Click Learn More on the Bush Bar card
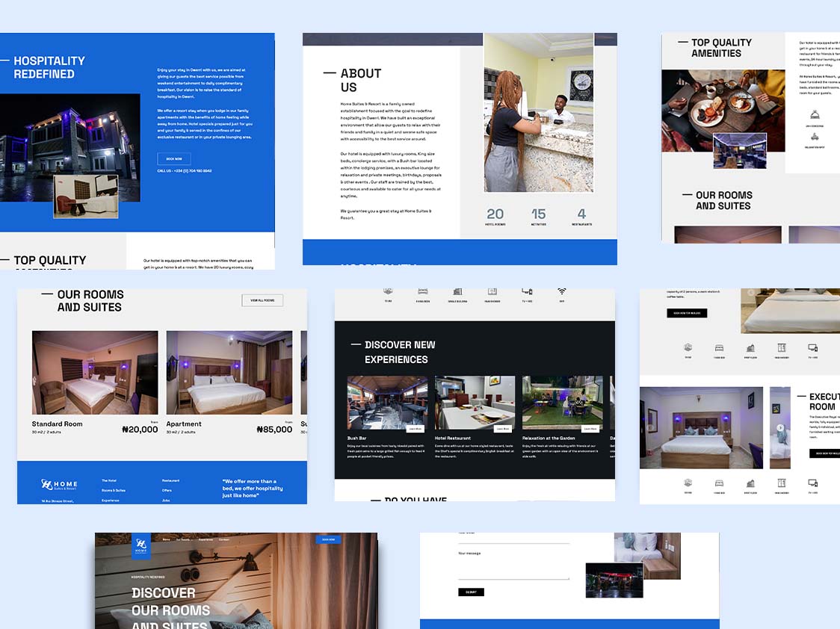The width and height of the screenshot is (840, 629). click(416, 429)
